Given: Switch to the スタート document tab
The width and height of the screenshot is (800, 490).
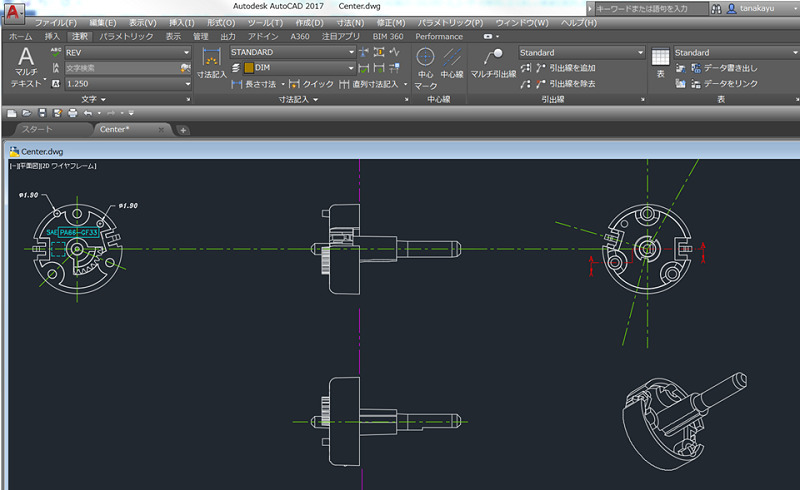Looking at the screenshot, I should (x=37, y=130).
